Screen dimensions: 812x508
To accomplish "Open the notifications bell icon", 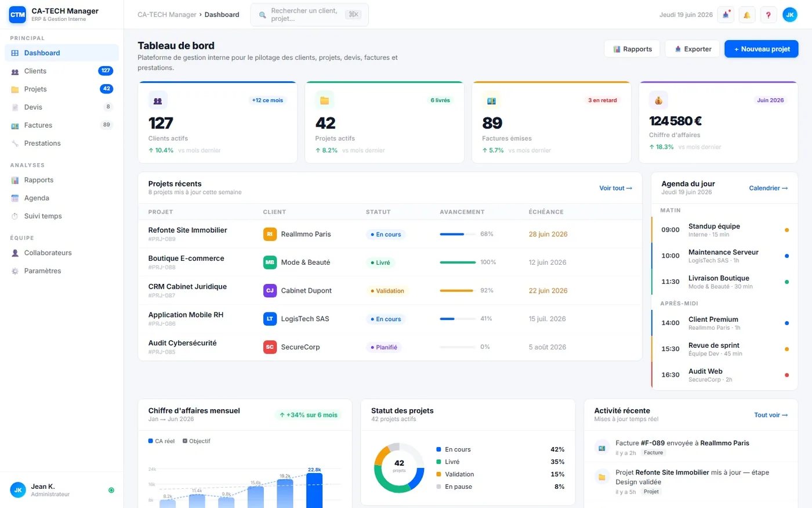I will [747, 15].
